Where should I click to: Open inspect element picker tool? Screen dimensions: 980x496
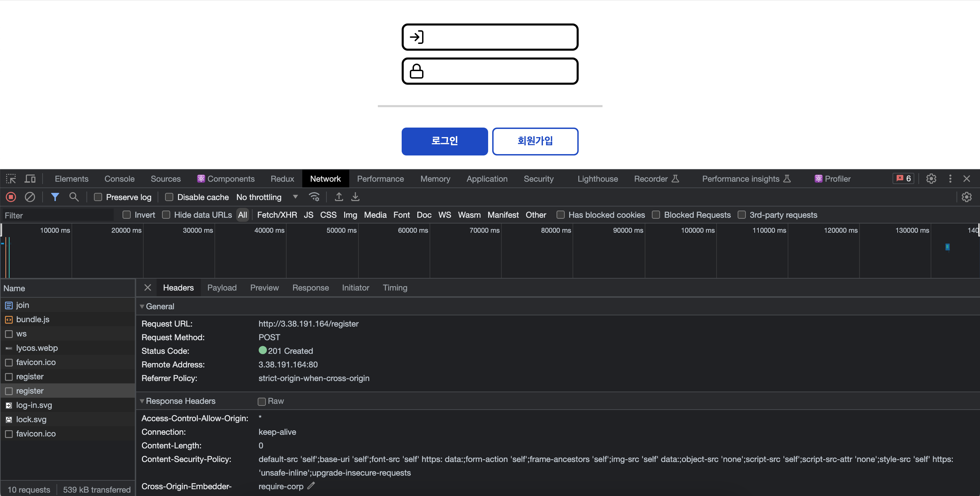[11, 179]
